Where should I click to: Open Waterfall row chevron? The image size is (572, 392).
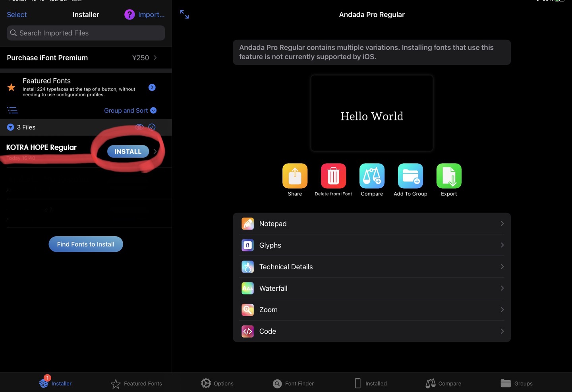click(502, 288)
